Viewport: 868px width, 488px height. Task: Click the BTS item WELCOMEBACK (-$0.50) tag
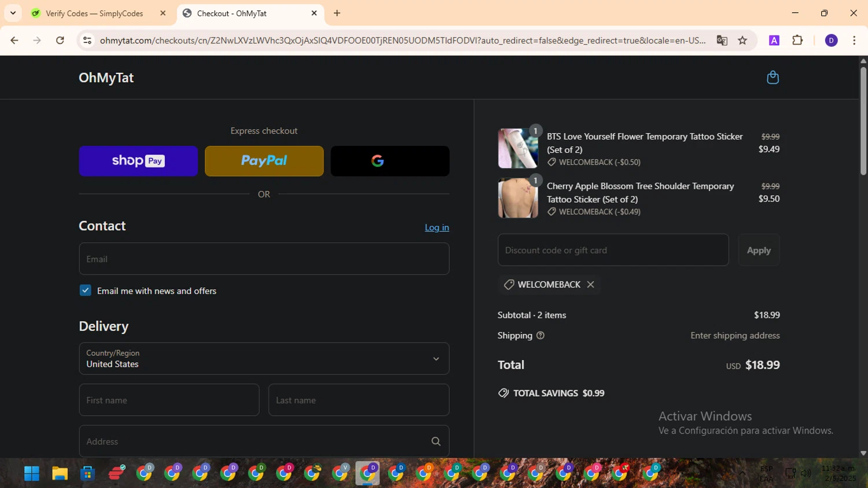pyautogui.click(x=594, y=162)
